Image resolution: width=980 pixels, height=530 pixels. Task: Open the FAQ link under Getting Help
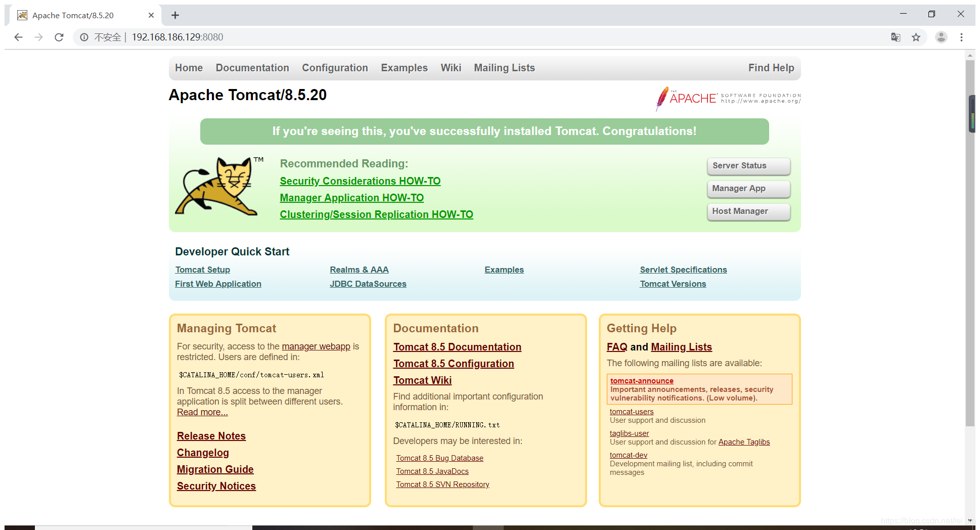(617, 347)
